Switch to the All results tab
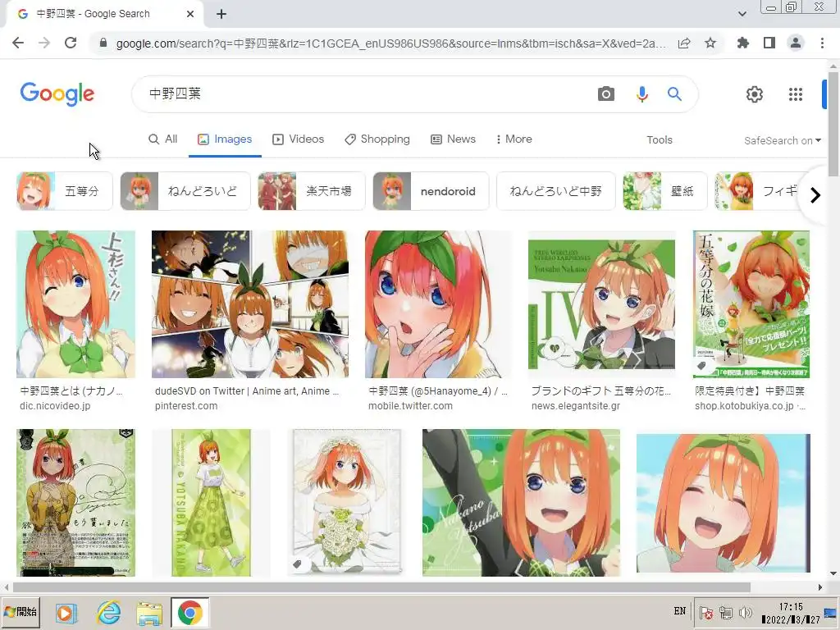The width and height of the screenshot is (840, 630). click(163, 139)
